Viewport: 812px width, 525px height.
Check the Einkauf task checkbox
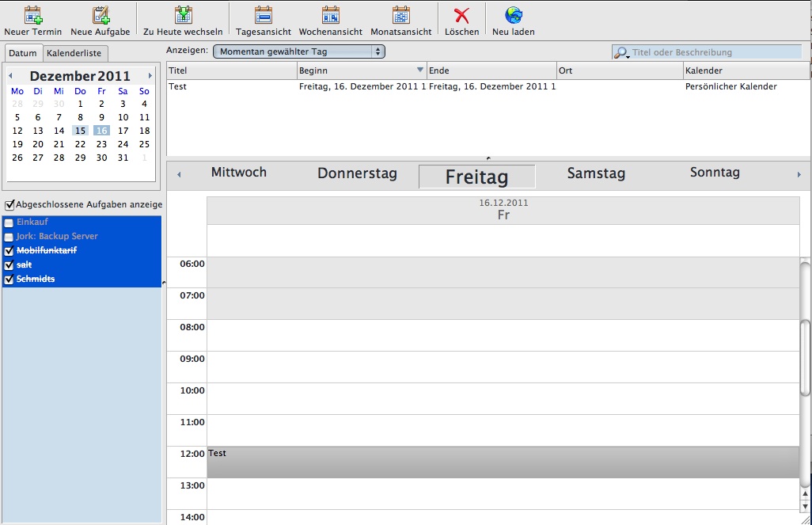9,223
